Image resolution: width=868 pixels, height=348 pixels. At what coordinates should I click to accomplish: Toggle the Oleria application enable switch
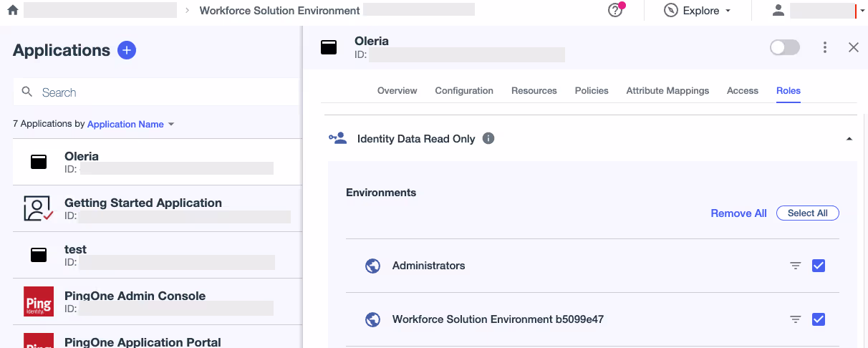click(x=784, y=47)
